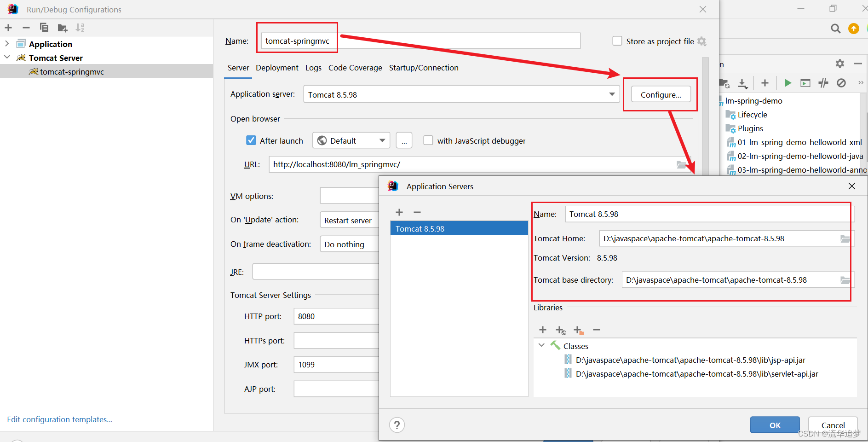Hide Maven panel with minus icon
The height and width of the screenshot is (442, 868).
click(858, 64)
